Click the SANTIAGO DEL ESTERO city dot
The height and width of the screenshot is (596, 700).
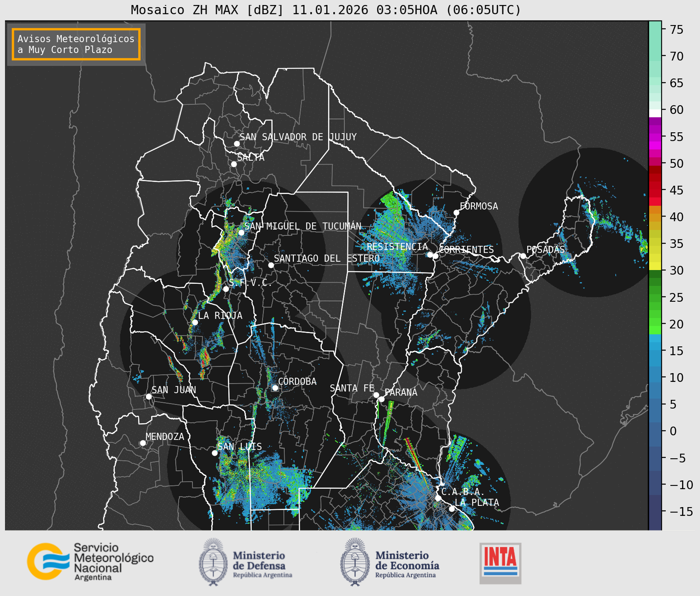(271, 265)
